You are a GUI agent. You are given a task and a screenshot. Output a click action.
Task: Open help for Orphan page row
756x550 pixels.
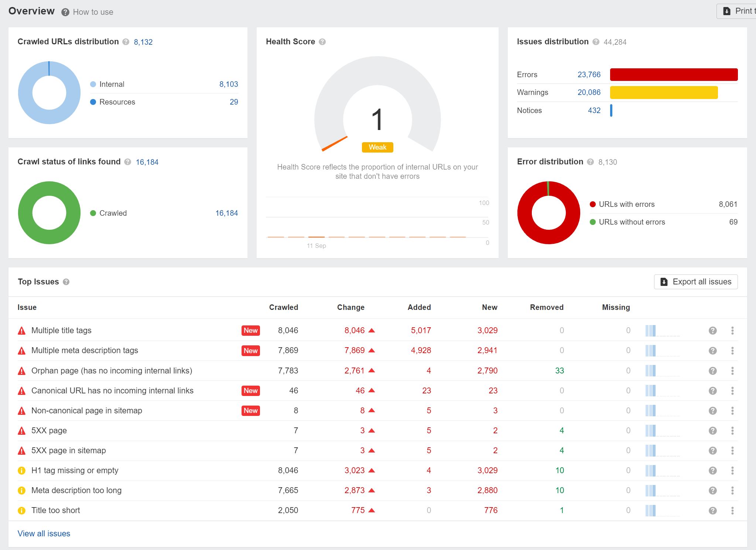pyautogui.click(x=713, y=371)
